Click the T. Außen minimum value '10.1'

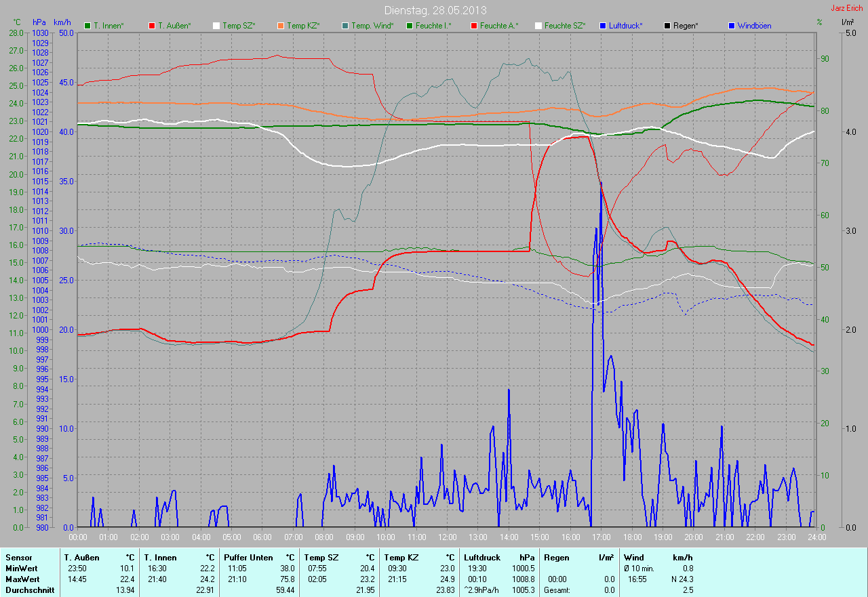[127, 569]
